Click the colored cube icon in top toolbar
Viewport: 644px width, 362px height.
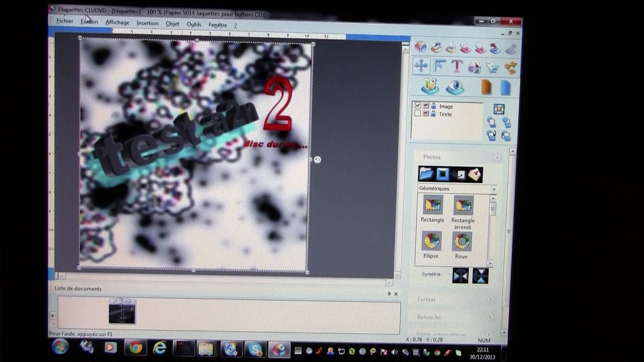click(421, 47)
